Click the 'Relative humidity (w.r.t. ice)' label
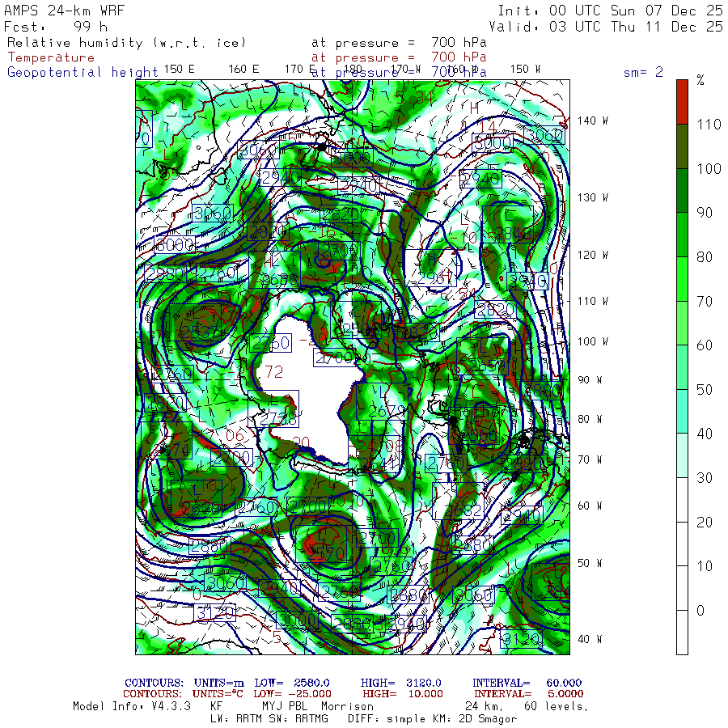This screenshot has height=728, width=728. pyautogui.click(x=126, y=42)
